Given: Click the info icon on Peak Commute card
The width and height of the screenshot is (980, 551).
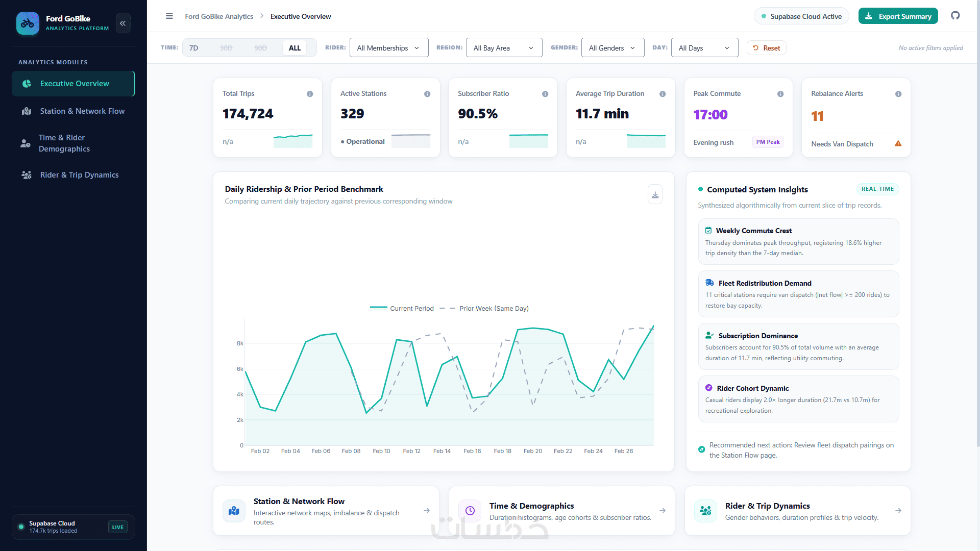Looking at the screenshot, I should click(780, 94).
